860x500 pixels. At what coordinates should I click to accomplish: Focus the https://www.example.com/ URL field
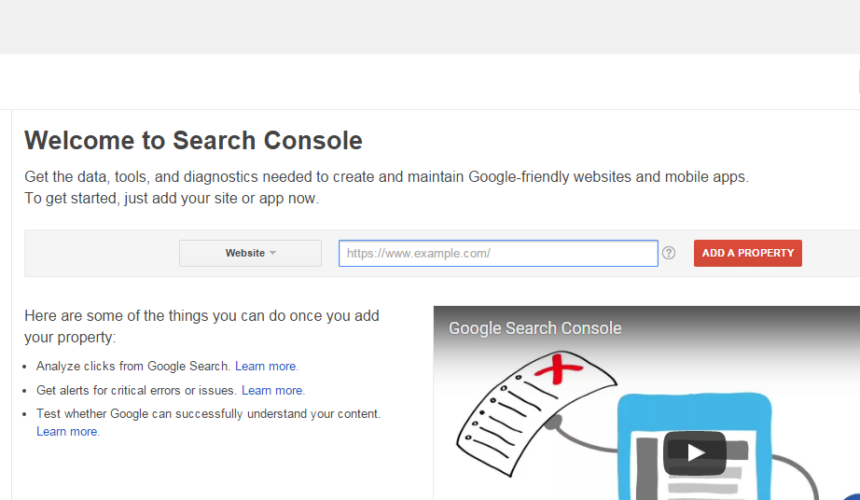coord(498,253)
